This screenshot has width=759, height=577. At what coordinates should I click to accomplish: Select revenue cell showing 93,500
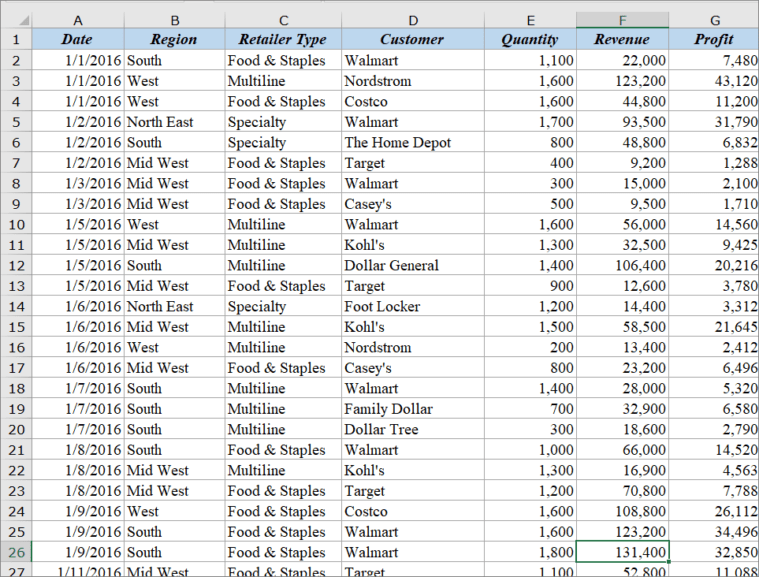[x=622, y=121]
